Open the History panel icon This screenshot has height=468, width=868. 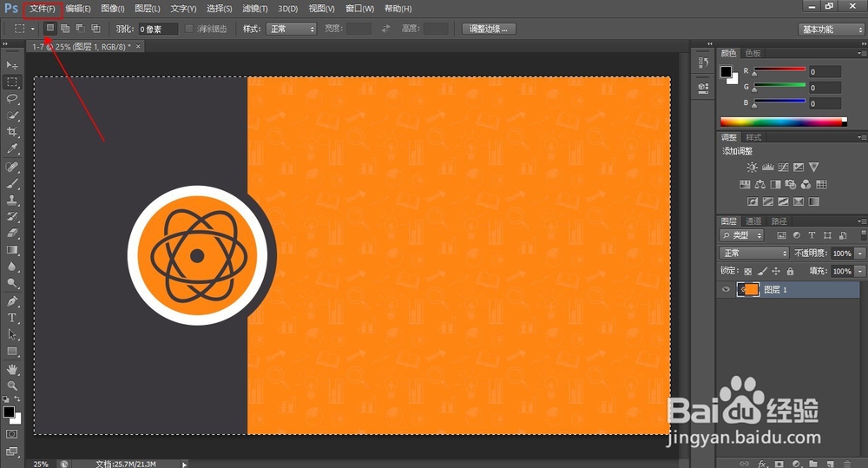click(x=703, y=62)
